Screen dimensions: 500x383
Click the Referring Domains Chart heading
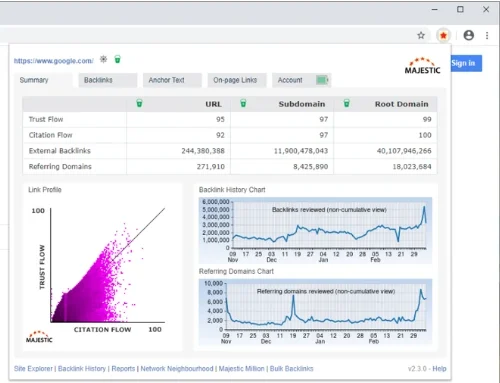(236, 271)
